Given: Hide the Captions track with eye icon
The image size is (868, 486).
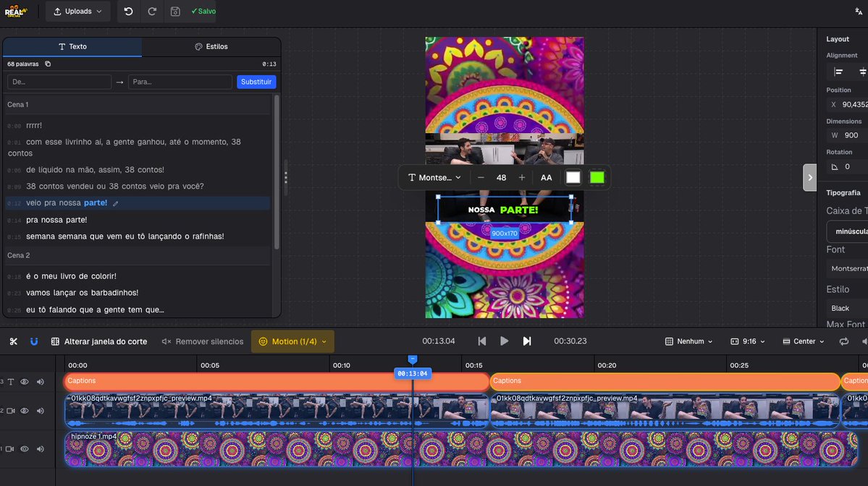Looking at the screenshot, I should tap(25, 382).
